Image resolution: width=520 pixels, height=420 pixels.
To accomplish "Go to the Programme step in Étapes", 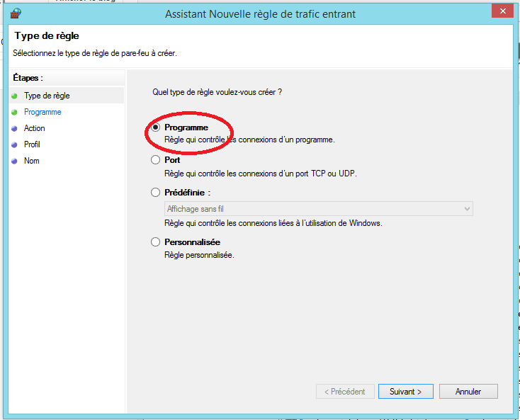I will pyautogui.click(x=43, y=112).
